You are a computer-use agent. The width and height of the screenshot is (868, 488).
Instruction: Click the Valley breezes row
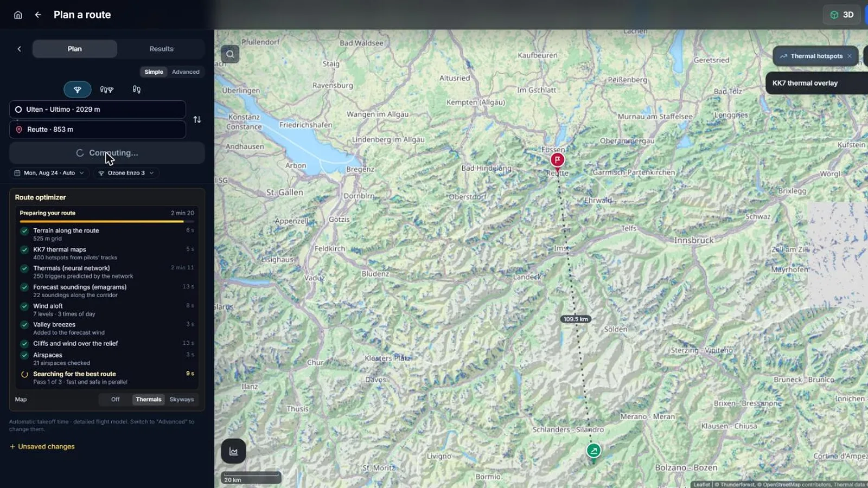pos(107,329)
